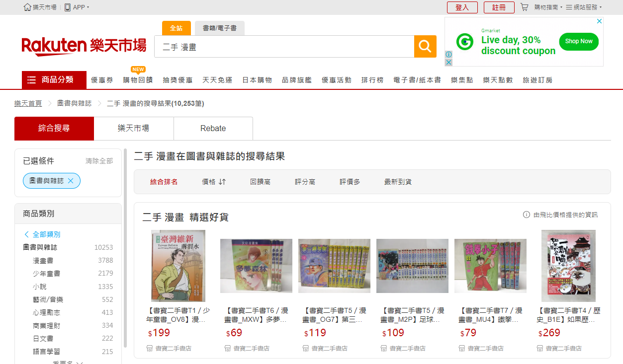Click the search box containing 二手 漫畫
This screenshot has height=364, width=623.
(x=284, y=47)
